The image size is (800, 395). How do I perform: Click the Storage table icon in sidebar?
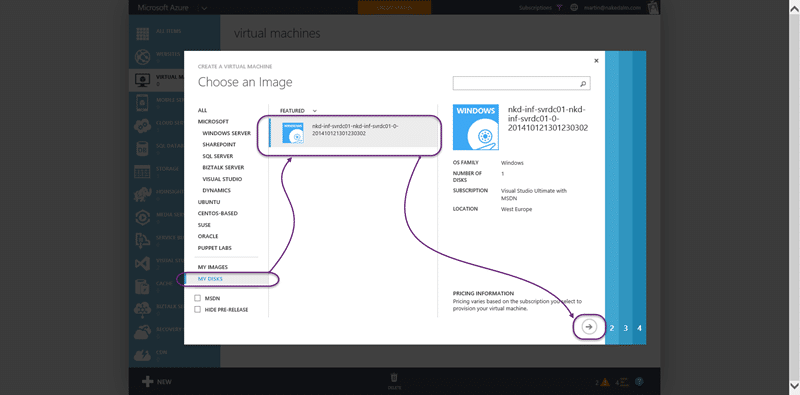coord(142,171)
